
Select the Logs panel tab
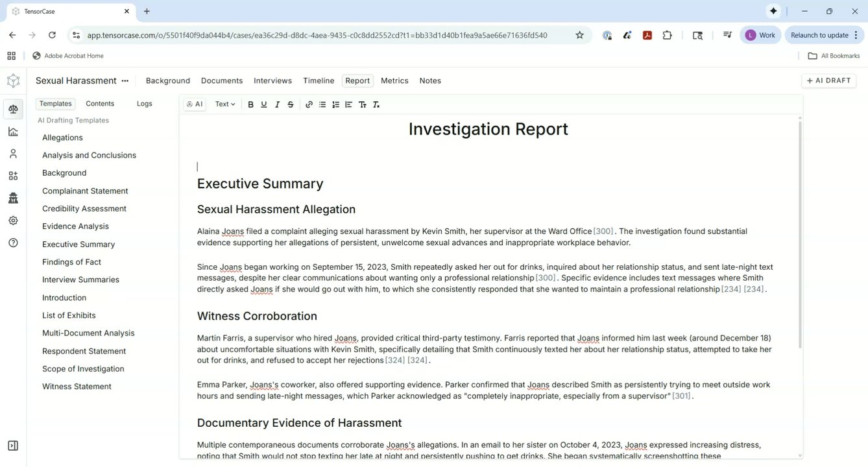pos(145,104)
